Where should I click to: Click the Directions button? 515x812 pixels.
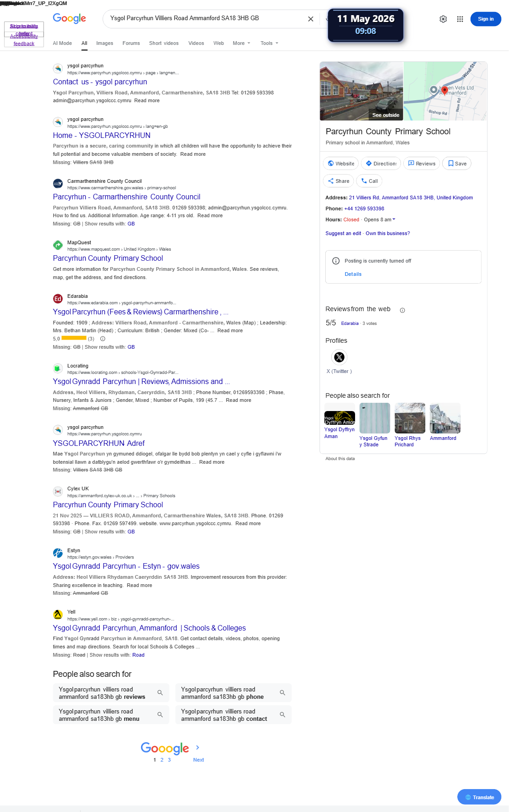(x=381, y=164)
